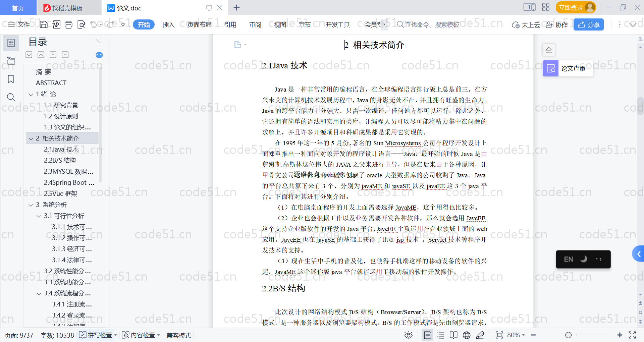Switch to reading view in status bar
The image size is (644, 342).
(453, 335)
